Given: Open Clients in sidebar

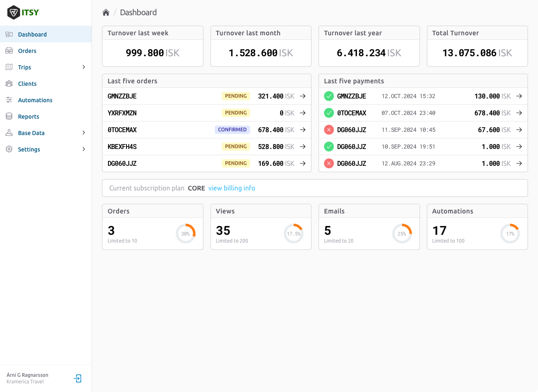Looking at the screenshot, I should click(x=46, y=83).
